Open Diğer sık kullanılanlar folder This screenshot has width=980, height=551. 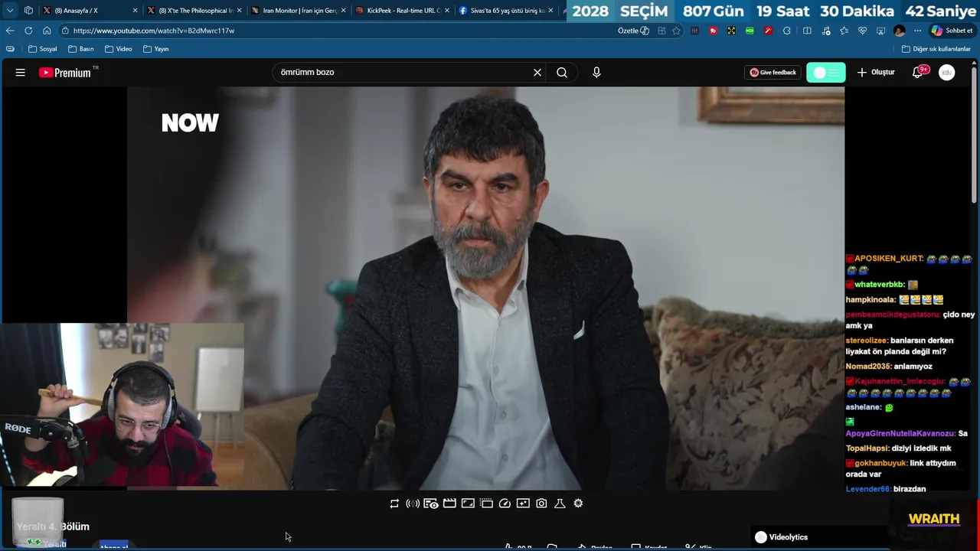[936, 49]
